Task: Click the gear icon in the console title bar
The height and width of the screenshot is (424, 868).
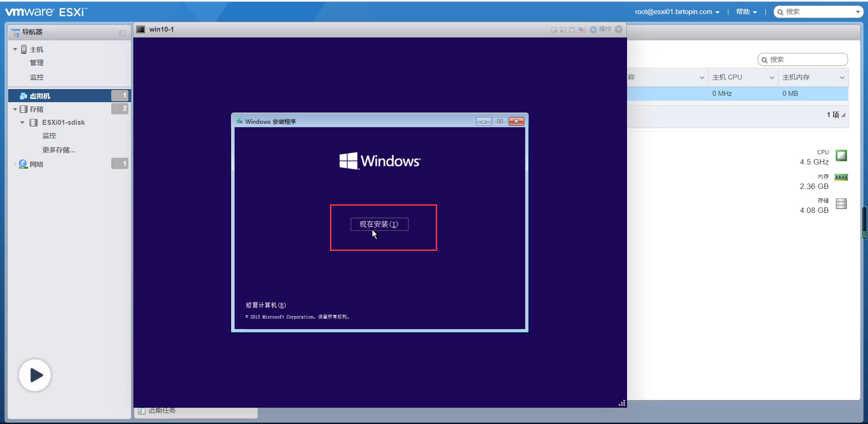Action: click(593, 29)
